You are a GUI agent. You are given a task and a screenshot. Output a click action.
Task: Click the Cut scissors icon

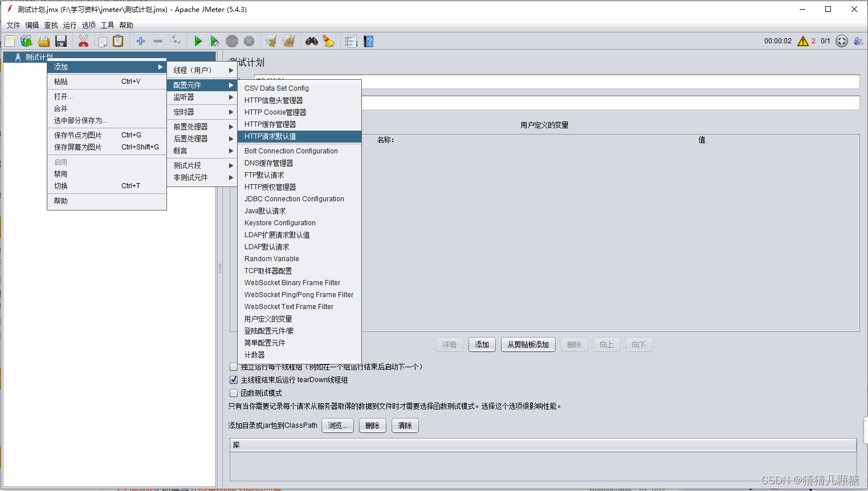tap(84, 41)
